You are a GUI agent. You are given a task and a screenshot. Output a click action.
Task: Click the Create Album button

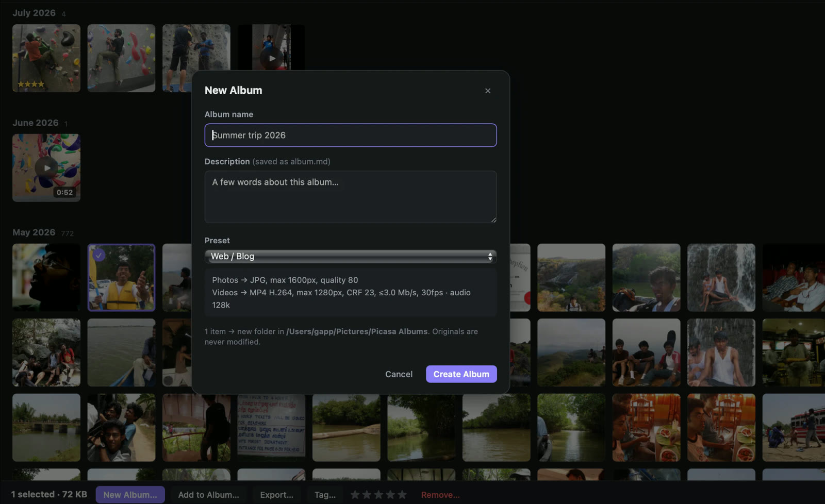(x=461, y=374)
